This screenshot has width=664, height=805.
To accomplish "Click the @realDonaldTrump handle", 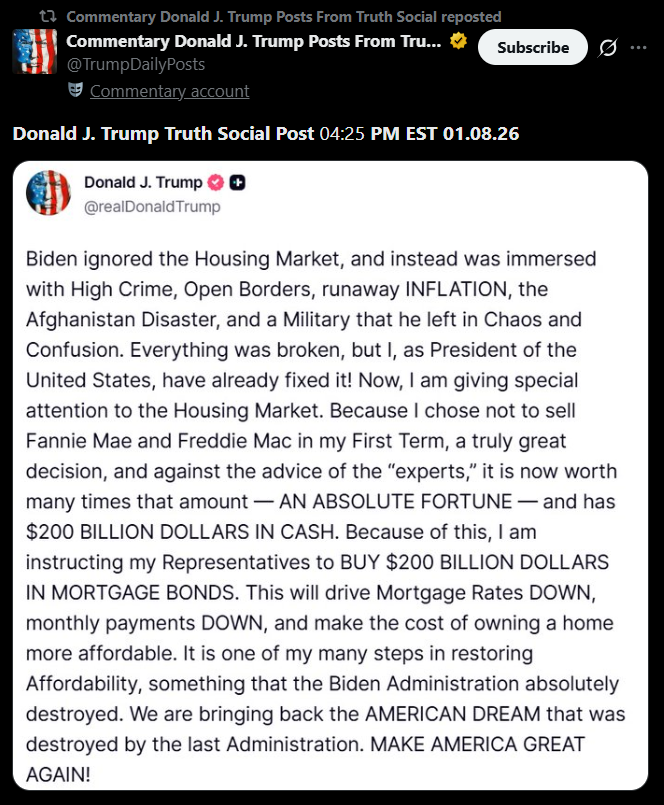I will click(152, 207).
